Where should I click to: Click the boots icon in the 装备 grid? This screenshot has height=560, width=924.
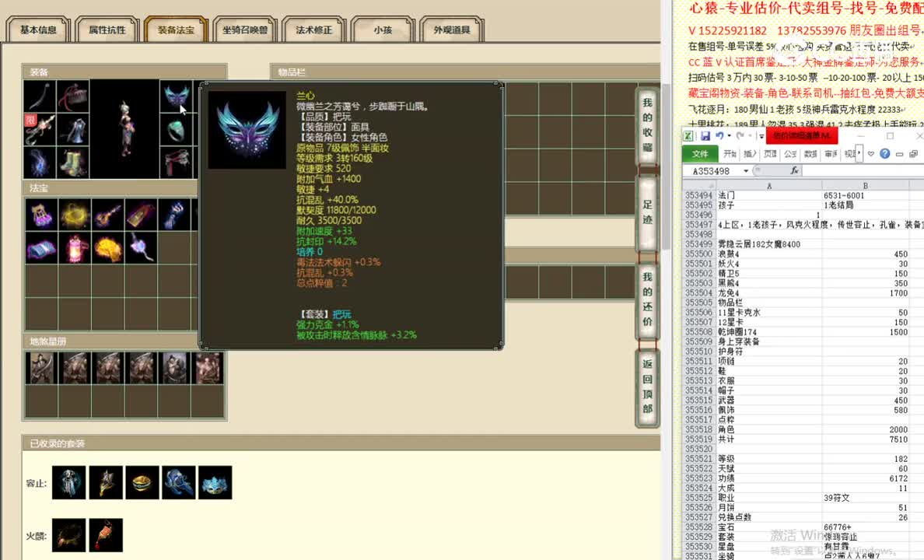74,161
